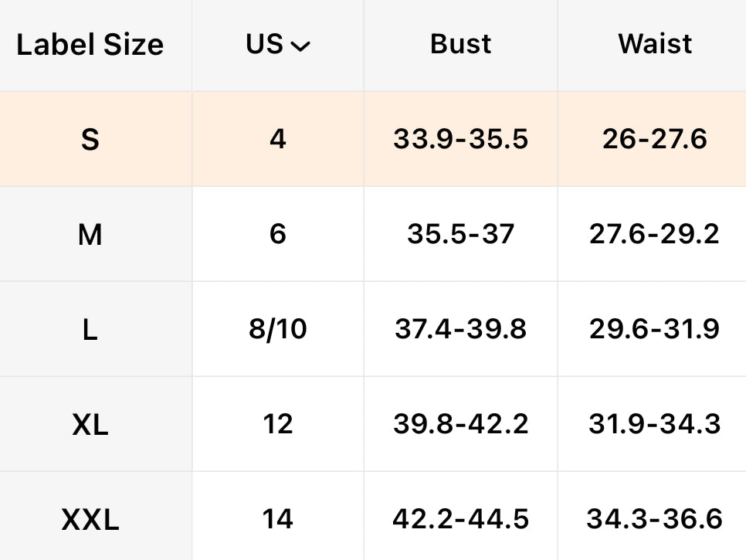
Task: Click the Bust column header
Action: click(460, 45)
